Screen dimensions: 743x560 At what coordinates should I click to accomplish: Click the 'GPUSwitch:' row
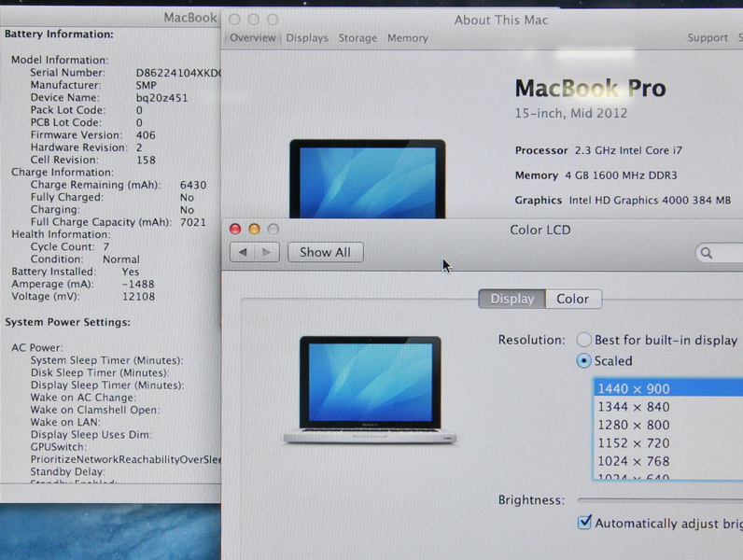click(x=59, y=447)
